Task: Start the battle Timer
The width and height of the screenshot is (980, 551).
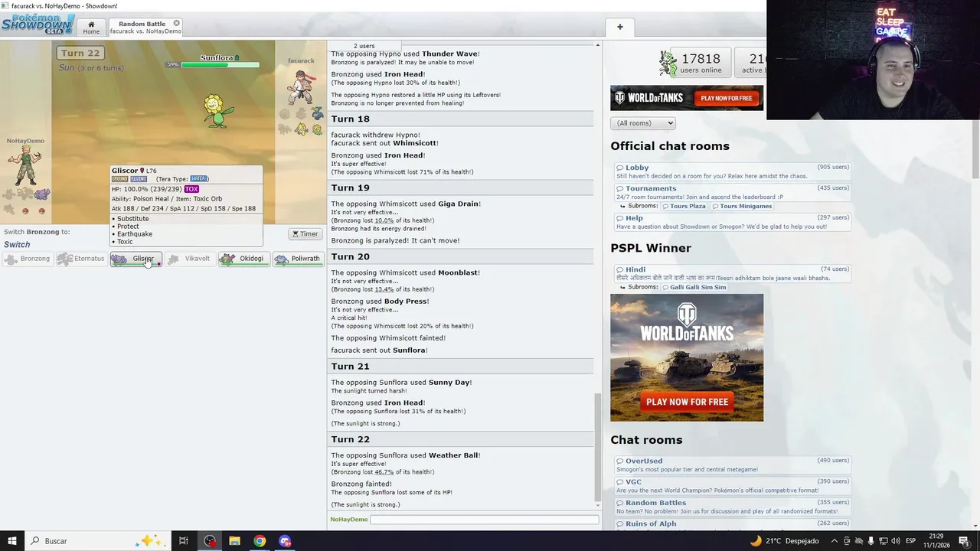Action: pyautogui.click(x=305, y=234)
